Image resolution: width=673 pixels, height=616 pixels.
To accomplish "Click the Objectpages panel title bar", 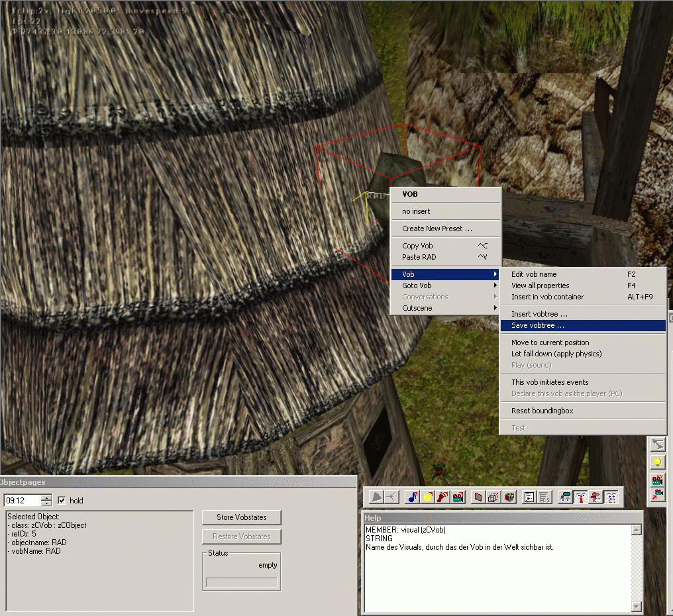I will point(178,482).
